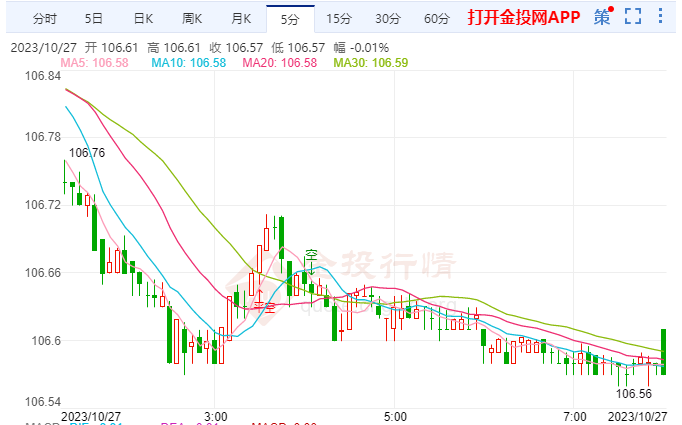Click the 106.54 price axis label
Image resolution: width=682 pixels, height=425 pixels.
pyautogui.click(x=43, y=402)
